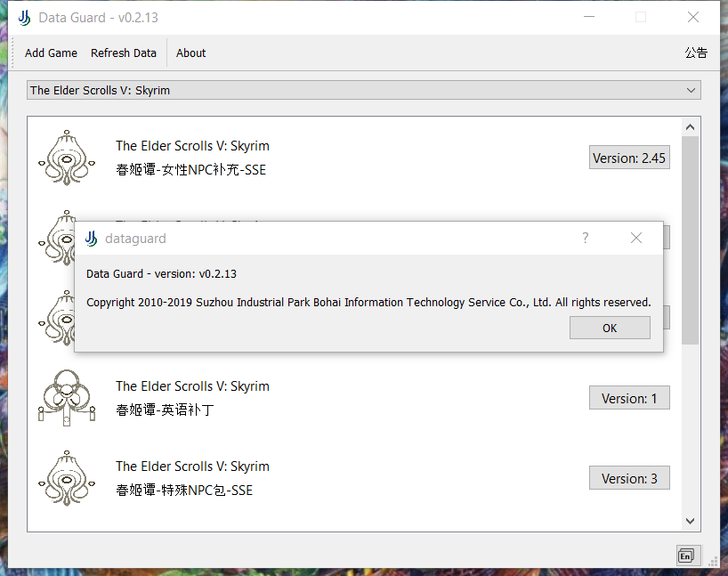This screenshot has width=728, height=576.
Task: Click the vertical scrollbar thumb in list
Action: coord(691,240)
